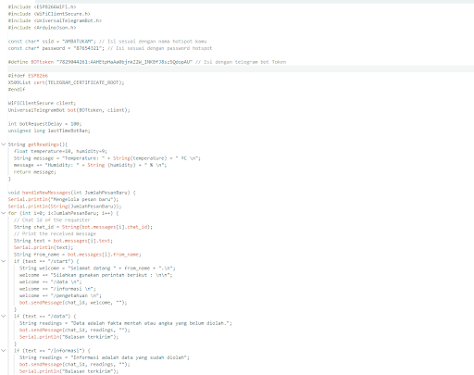Collapse the if text == "/informasi" block
Image resolution: width=474 pixels, height=375 pixels.
pyautogui.click(x=4, y=350)
